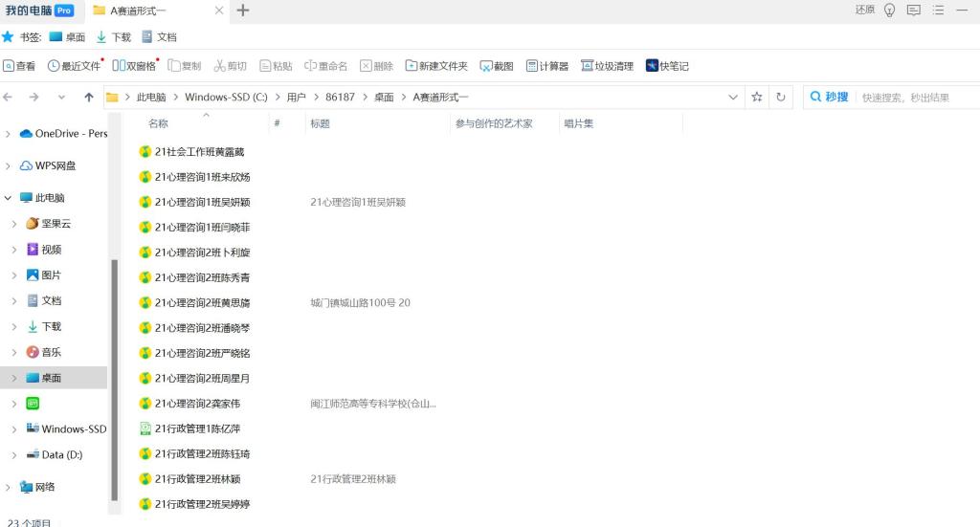980x527 pixels.
Task: Open the address bar history dropdown
Action: (733, 98)
